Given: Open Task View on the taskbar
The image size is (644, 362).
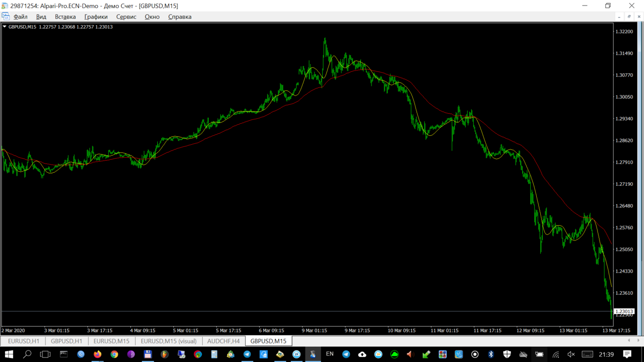Looking at the screenshot, I should (x=45, y=355).
